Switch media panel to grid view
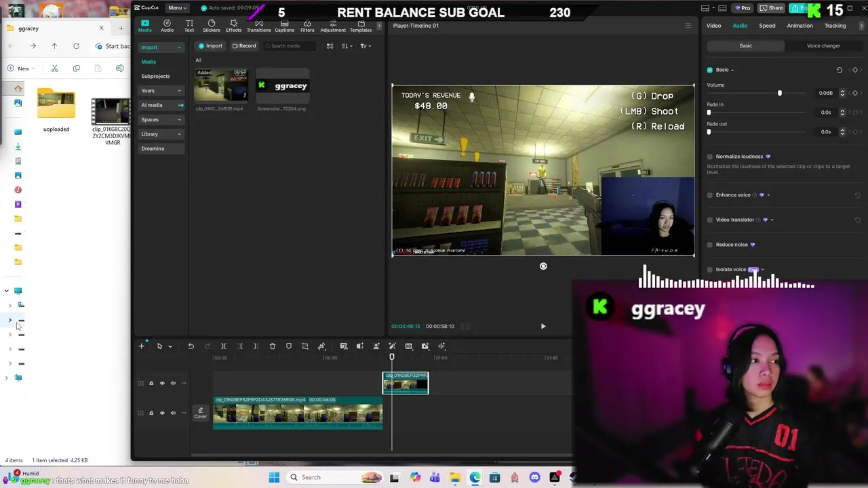This screenshot has width=868, height=488. [330, 46]
